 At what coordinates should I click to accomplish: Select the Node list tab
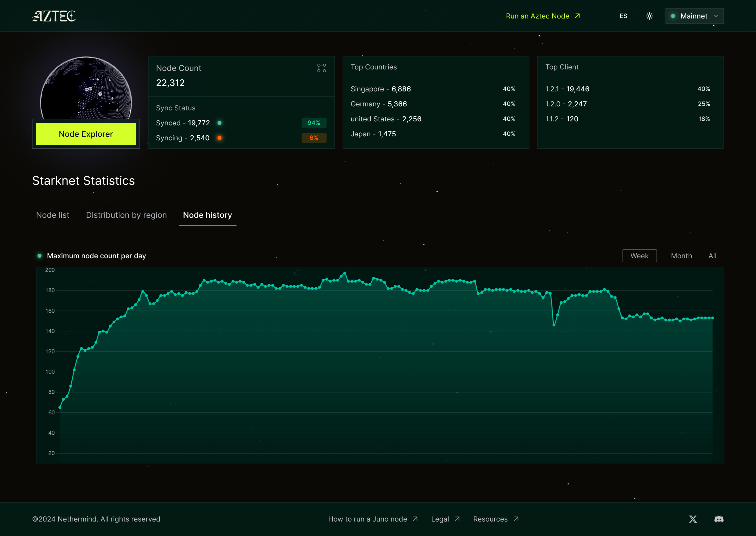[53, 215]
